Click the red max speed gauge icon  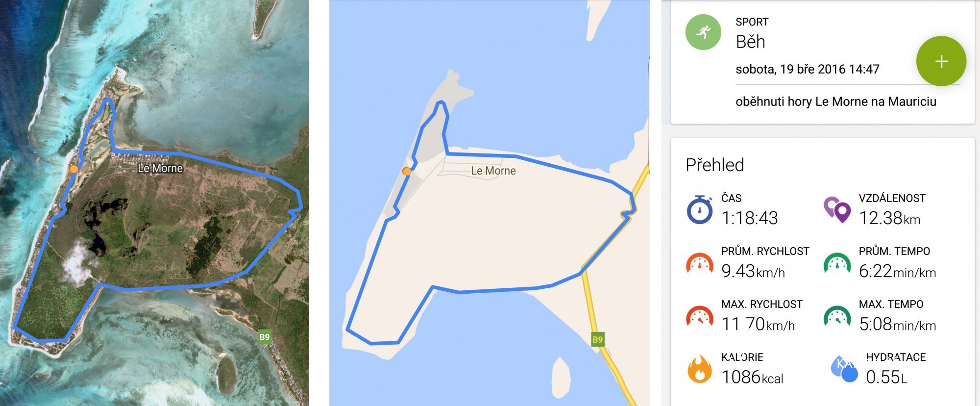coord(700,316)
